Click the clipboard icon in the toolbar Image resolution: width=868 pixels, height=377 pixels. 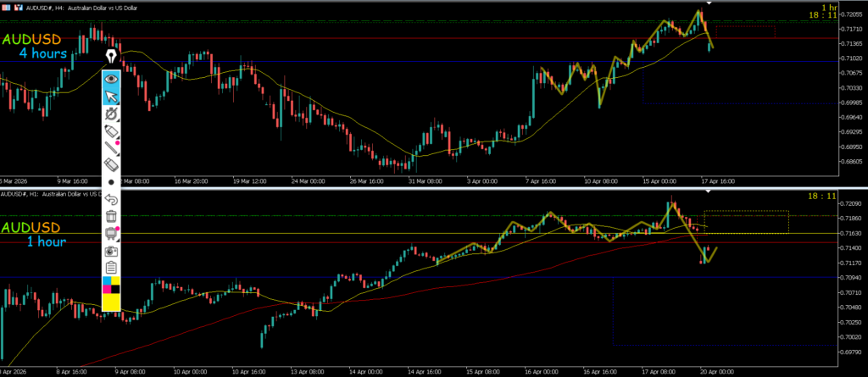click(x=110, y=268)
